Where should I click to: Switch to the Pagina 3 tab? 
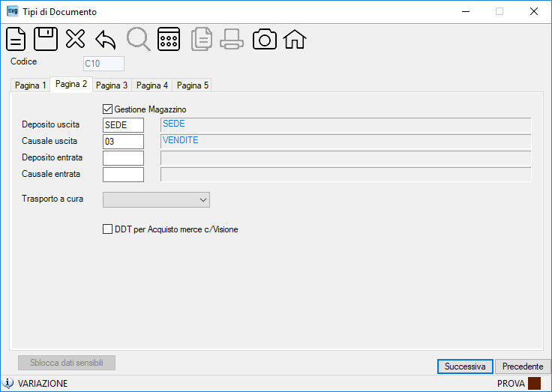(x=112, y=85)
